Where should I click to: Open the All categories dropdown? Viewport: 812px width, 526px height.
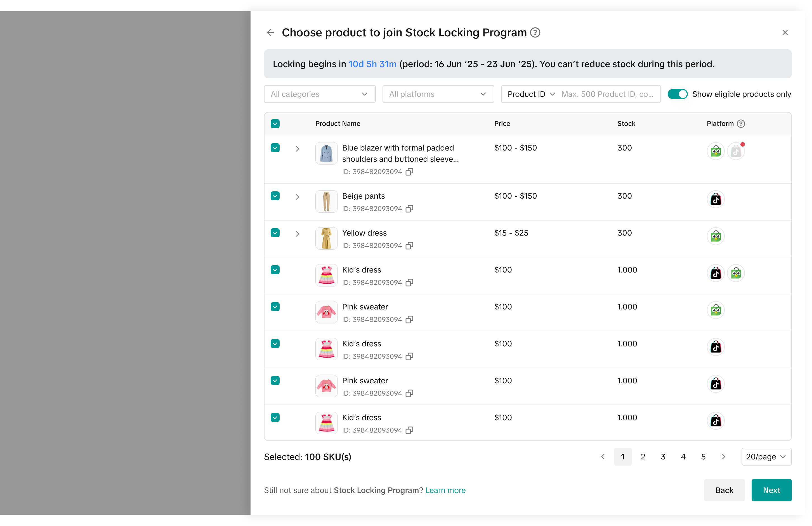pyautogui.click(x=319, y=94)
